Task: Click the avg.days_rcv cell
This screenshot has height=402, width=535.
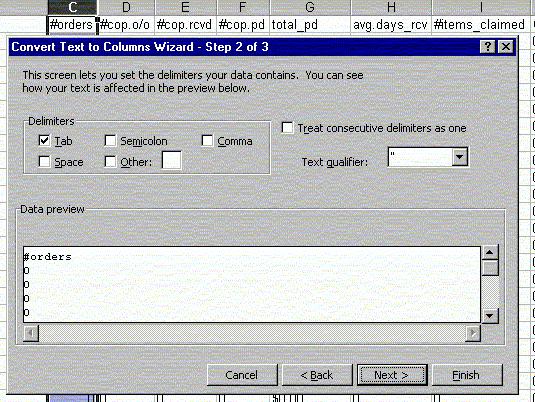Action: pyautogui.click(x=391, y=25)
